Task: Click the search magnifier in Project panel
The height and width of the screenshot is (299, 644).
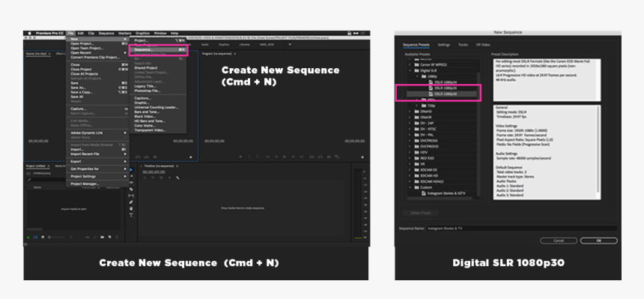Action: 29,179
